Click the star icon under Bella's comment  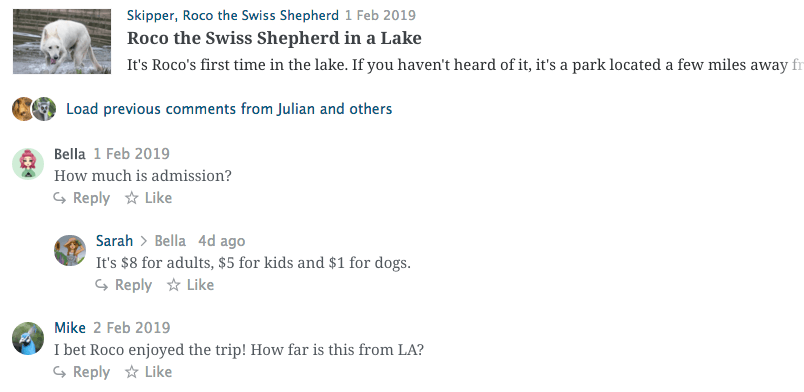[132, 198]
